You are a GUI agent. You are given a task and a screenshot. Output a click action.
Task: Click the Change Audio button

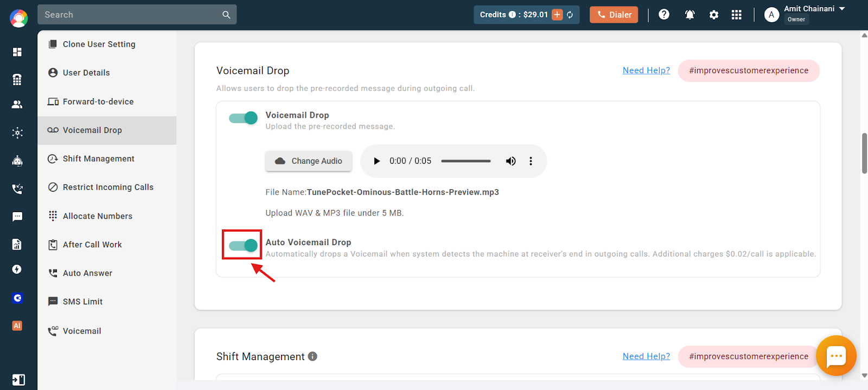pyautogui.click(x=309, y=161)
